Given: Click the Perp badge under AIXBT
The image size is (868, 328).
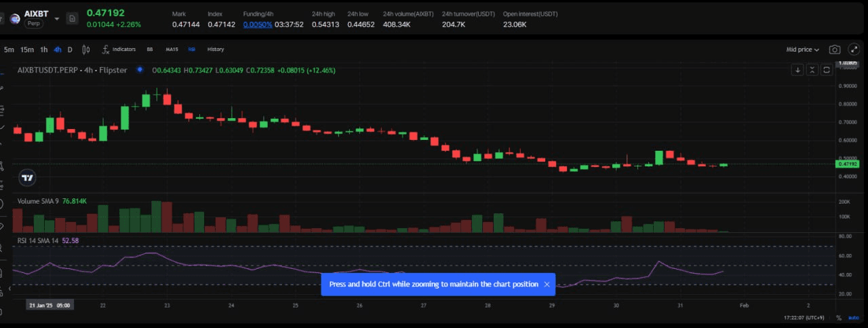Looking at the screenshot, I should [33, 23].
